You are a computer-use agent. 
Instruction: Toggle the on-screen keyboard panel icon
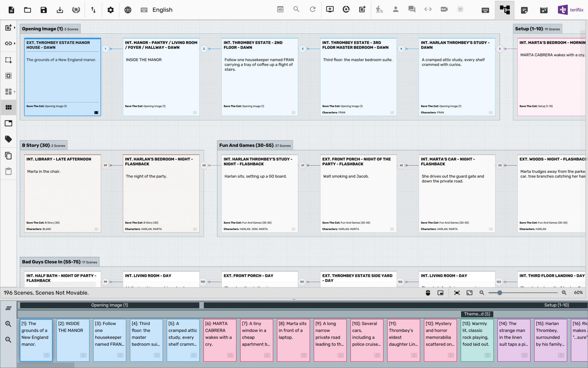pyautogui.click(x=485, y=10)
